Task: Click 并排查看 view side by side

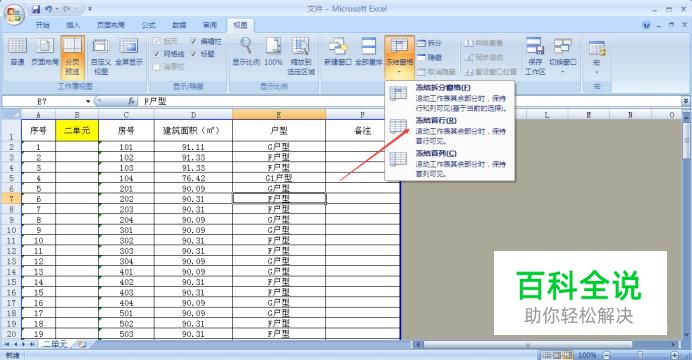Action: (x=484, y=43)
